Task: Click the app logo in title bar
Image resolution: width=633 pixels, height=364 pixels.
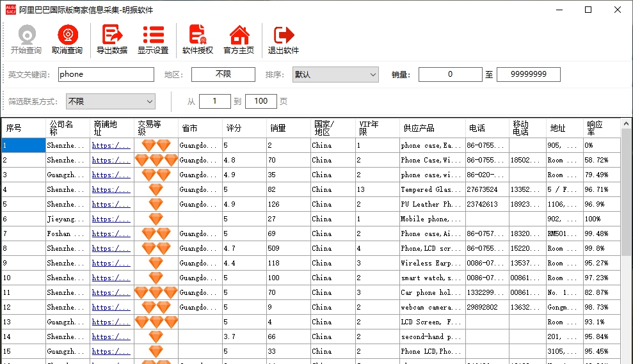Action: [10, 10]
